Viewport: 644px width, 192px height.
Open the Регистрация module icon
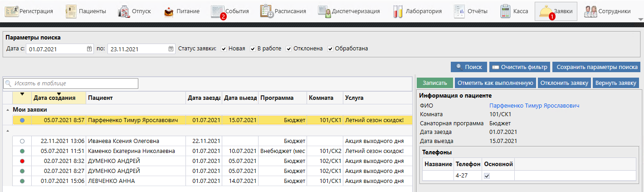click(x=12, y=11)
